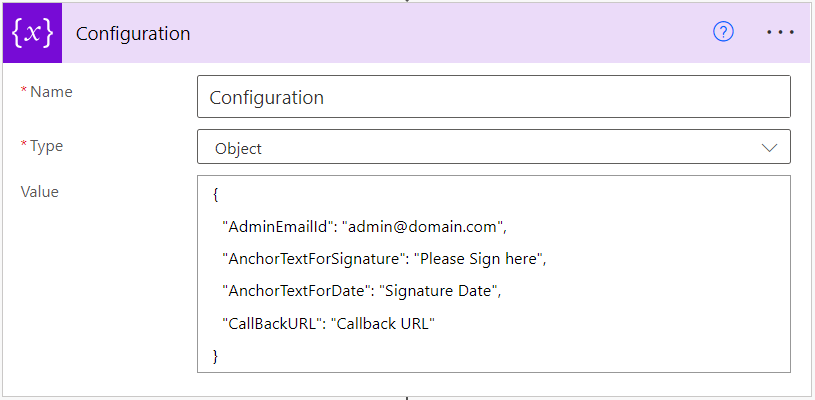Screen dimensions: 815x400
Task: Click the "Callback URL" string value
Action: coord(383,324)
